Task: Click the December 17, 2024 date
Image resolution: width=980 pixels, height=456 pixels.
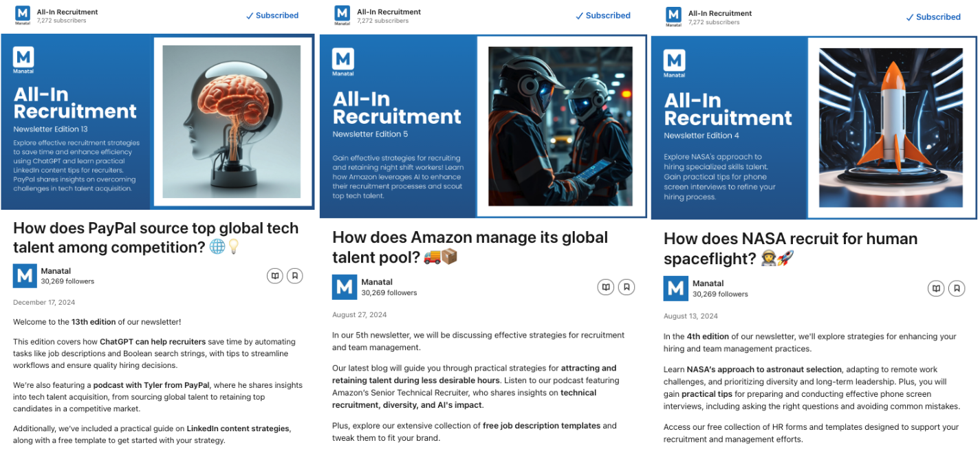Action: (x=44, y=303)
